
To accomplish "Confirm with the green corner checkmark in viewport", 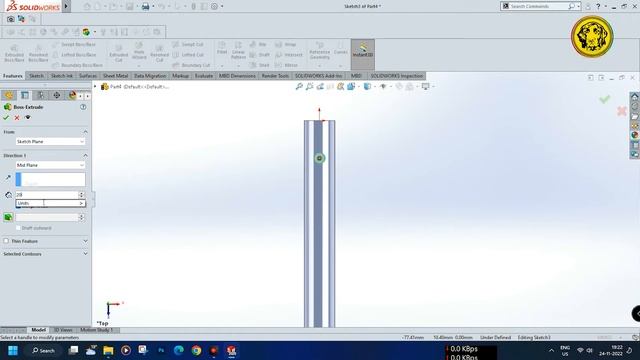I will 605,99.
